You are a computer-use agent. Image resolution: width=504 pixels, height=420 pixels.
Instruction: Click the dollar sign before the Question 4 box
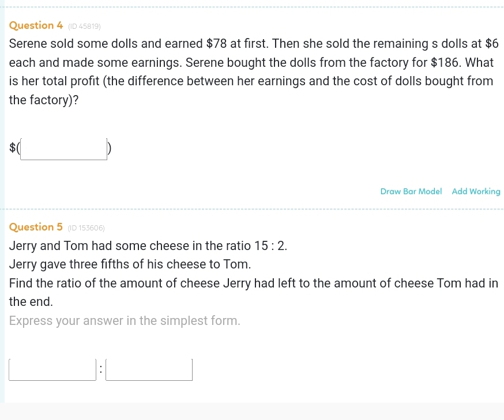pyautogui.click(x=12, y=147)
